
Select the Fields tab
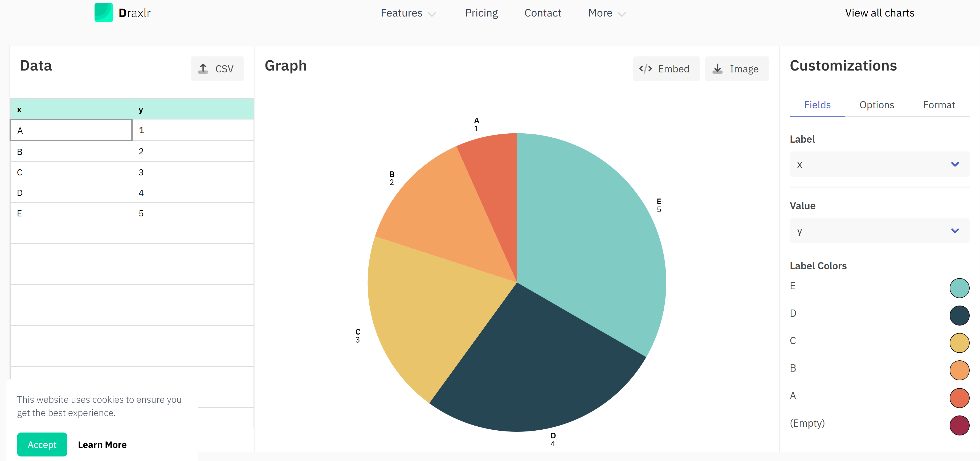point(817,105)
